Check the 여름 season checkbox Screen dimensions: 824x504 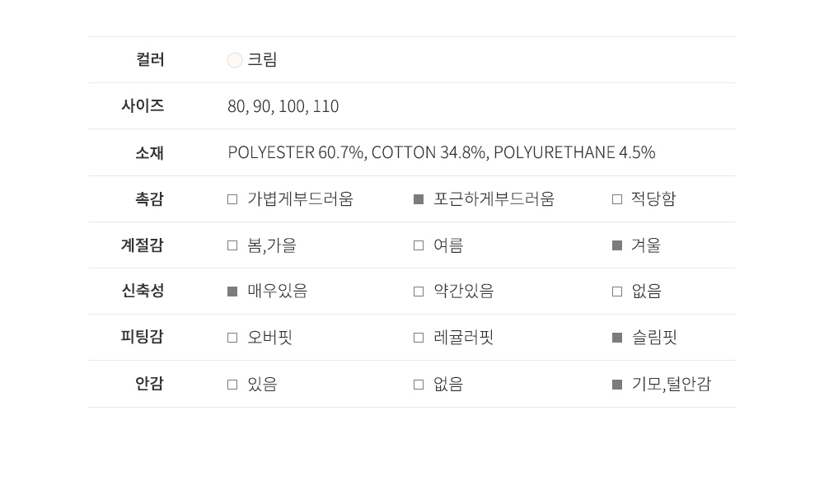pyautogui.click(x=419, y=245)
